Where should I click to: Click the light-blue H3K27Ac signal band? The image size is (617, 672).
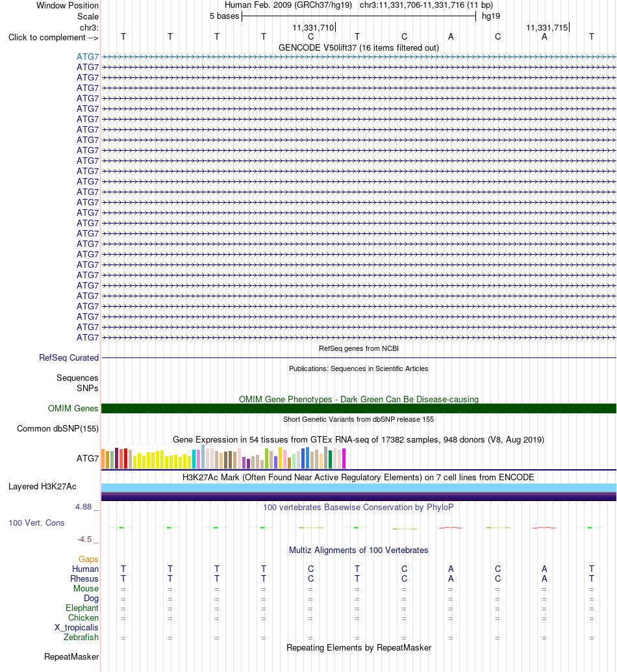pyautogui.click(x=359, y=487)
